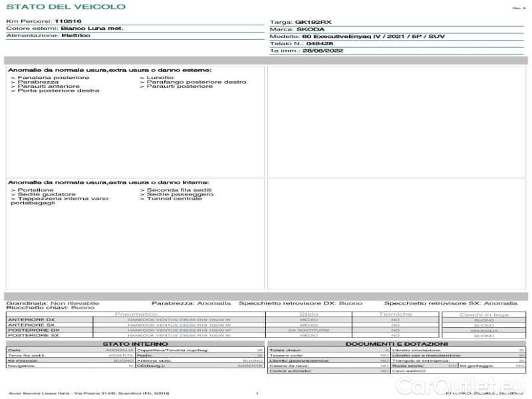Select the 'Antenna radio' label

pyautogui.click(x=154, y=360)
